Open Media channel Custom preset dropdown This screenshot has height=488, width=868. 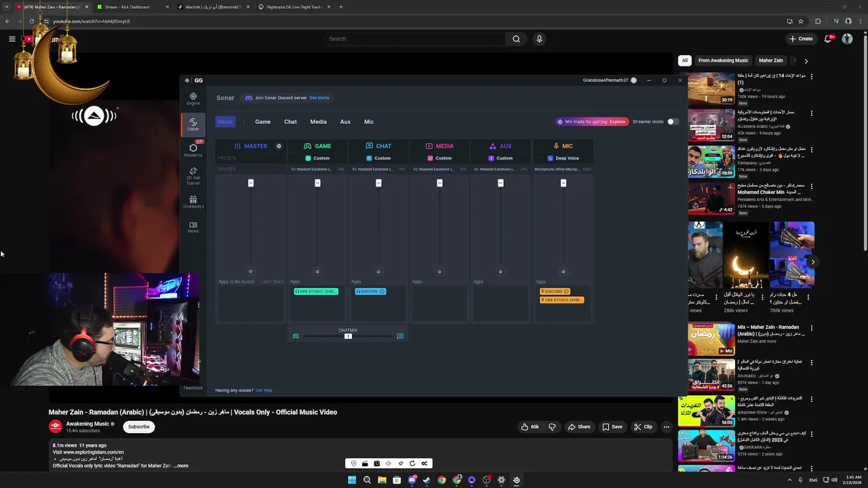point(439,158)
